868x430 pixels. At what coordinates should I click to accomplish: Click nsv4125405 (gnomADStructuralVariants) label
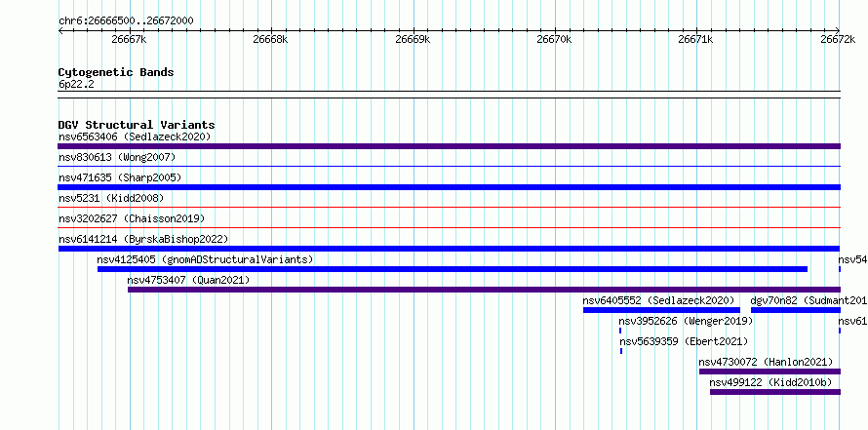(205, 259)
